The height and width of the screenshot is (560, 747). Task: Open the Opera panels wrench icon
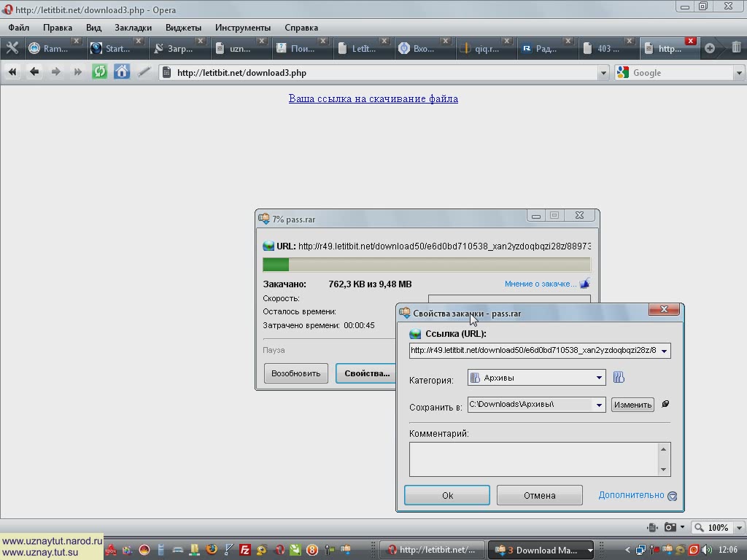click(x=12, y=48)
